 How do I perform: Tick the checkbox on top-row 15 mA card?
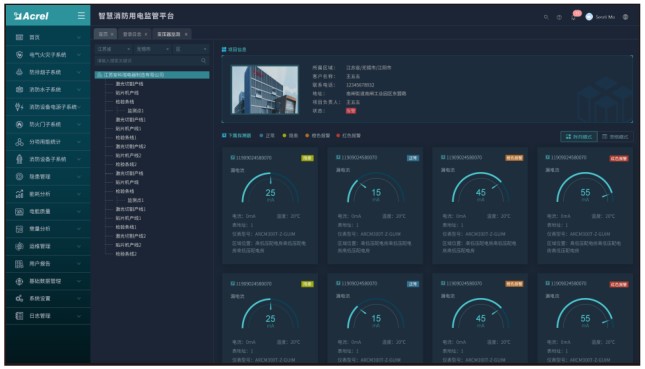[x=338, y=157]
